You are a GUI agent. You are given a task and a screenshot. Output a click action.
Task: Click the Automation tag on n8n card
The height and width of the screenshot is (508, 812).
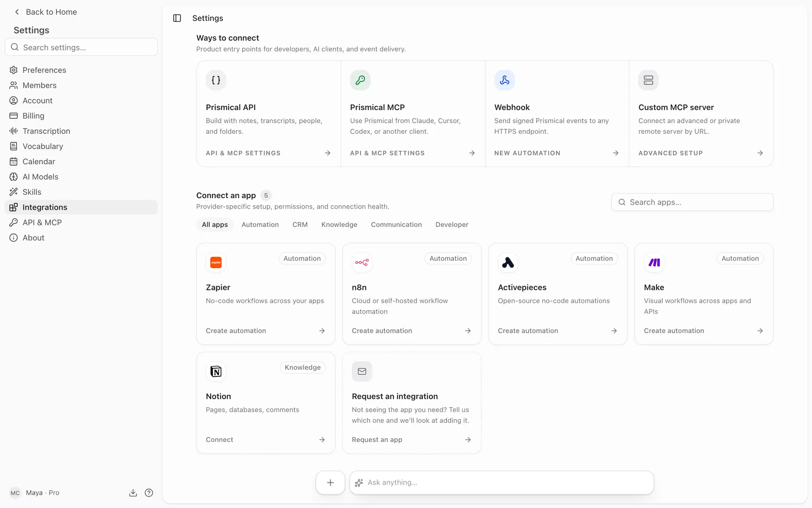448,259
